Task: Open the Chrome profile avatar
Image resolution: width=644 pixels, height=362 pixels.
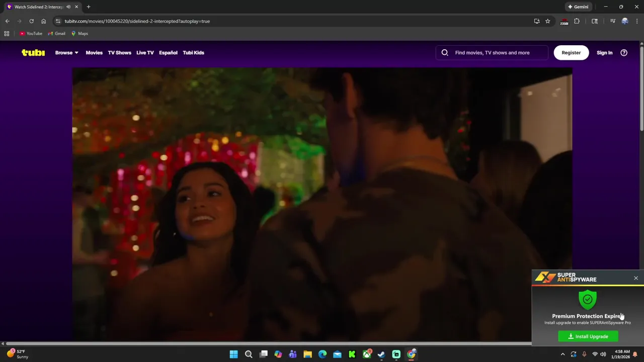Action: coord(625,21)
